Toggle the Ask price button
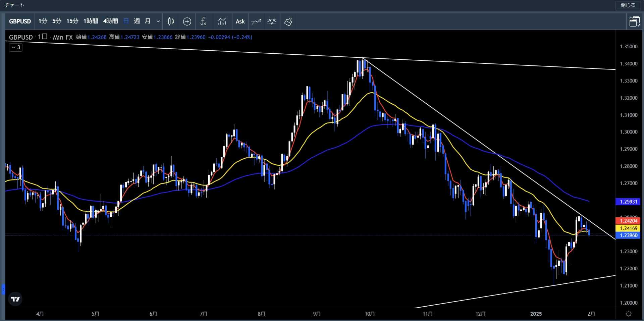Screen dimensions: 644x321 (x=240, y=21)
